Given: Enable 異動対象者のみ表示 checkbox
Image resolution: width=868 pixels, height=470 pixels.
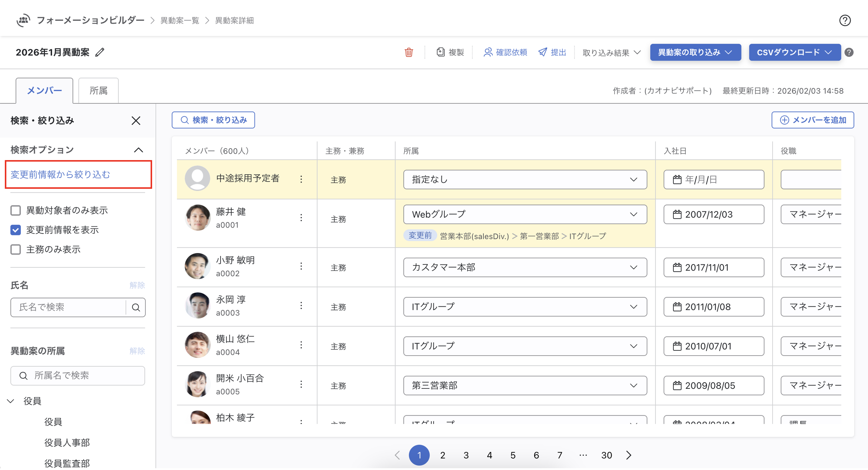Looking at the screenshot, I should pos(15,211).
